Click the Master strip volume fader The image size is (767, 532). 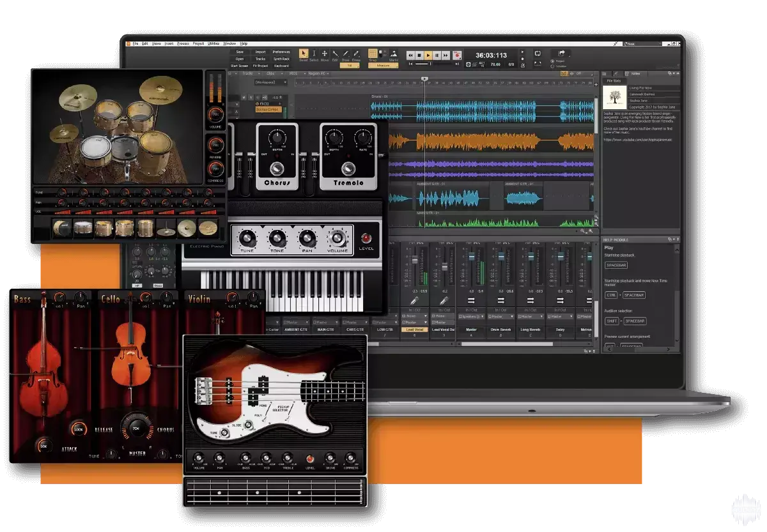(472, 257)
